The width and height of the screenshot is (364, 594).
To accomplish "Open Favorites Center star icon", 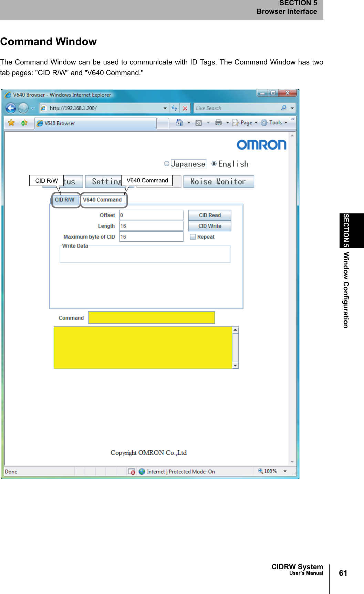I will coord(11,123).
